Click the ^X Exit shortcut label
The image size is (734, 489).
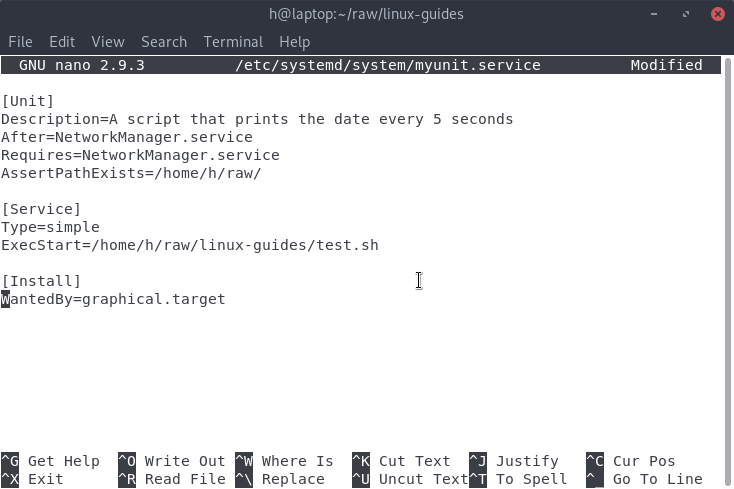coord(32,479)
